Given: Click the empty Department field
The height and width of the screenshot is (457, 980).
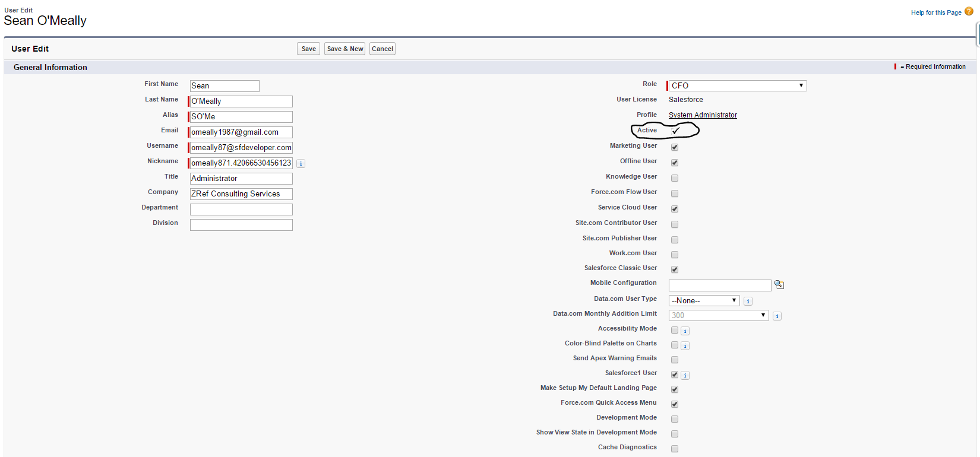Looking at the screenshot, I should click(x=241, y=210).
